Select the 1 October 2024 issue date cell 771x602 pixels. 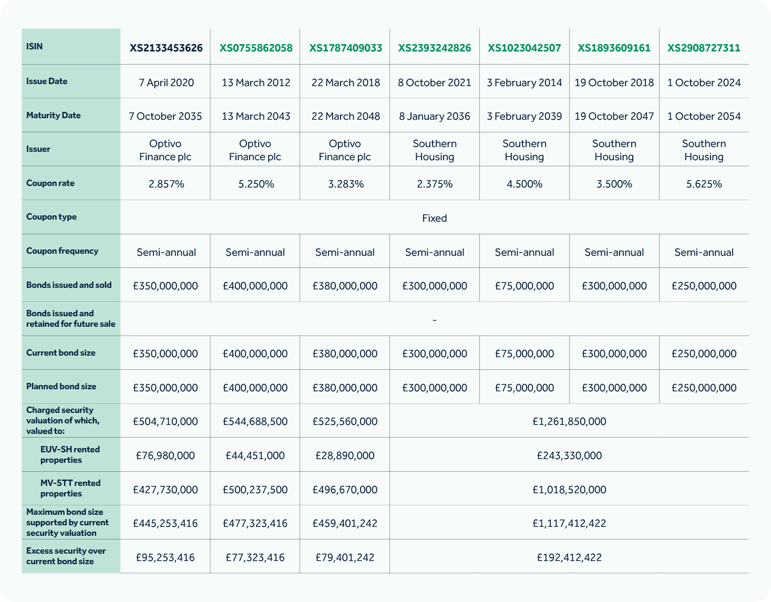704,82
